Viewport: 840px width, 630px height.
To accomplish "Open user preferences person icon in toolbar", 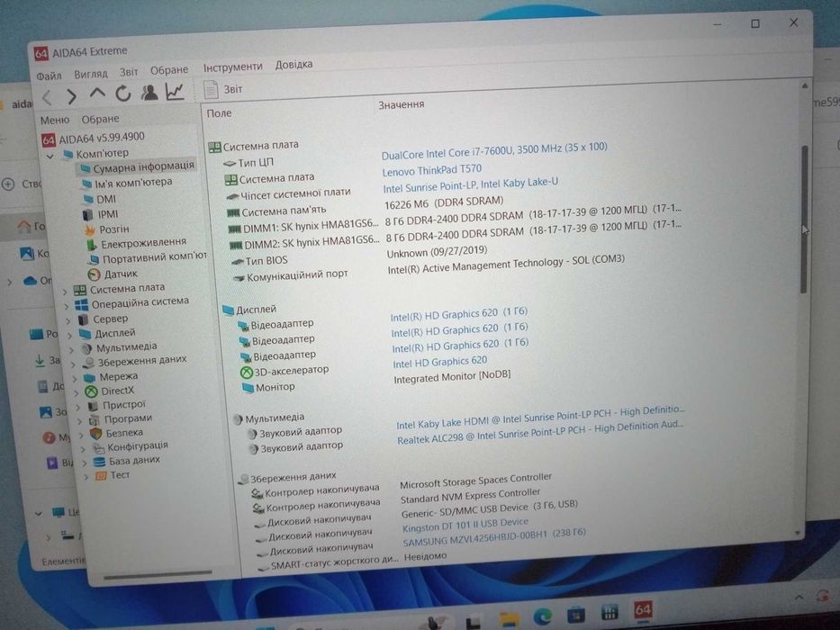I will (149, 92).
